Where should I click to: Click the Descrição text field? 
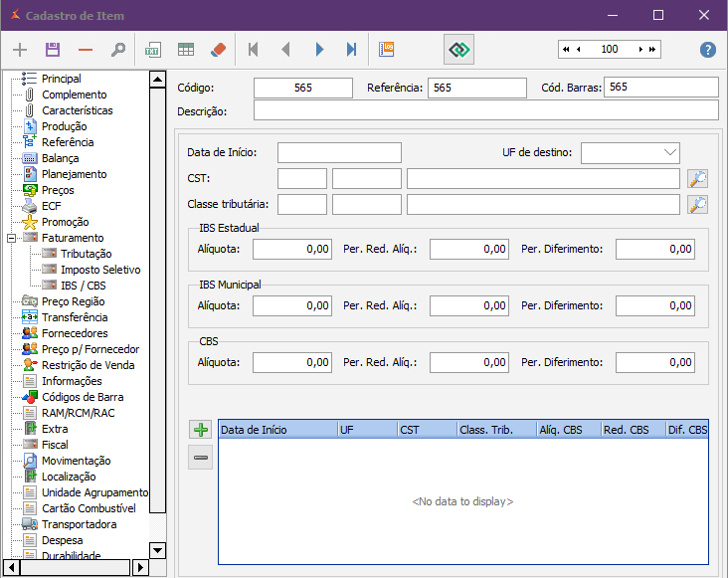click(485, 110)
